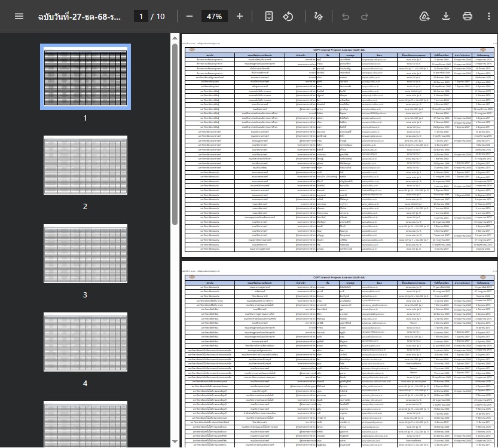The width and height of the screenshot is (498, 448).
Task: Toggle the sidebar menu hamburger icon
Action: click(19, 16)
